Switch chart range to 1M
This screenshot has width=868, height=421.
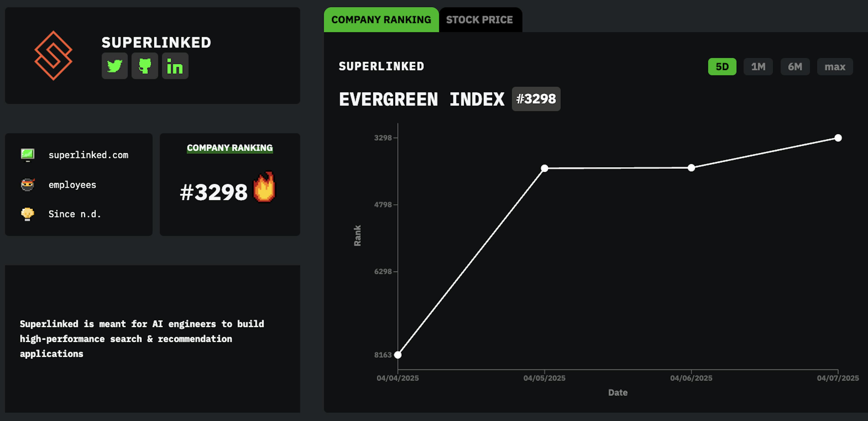(x=758, y=67)
